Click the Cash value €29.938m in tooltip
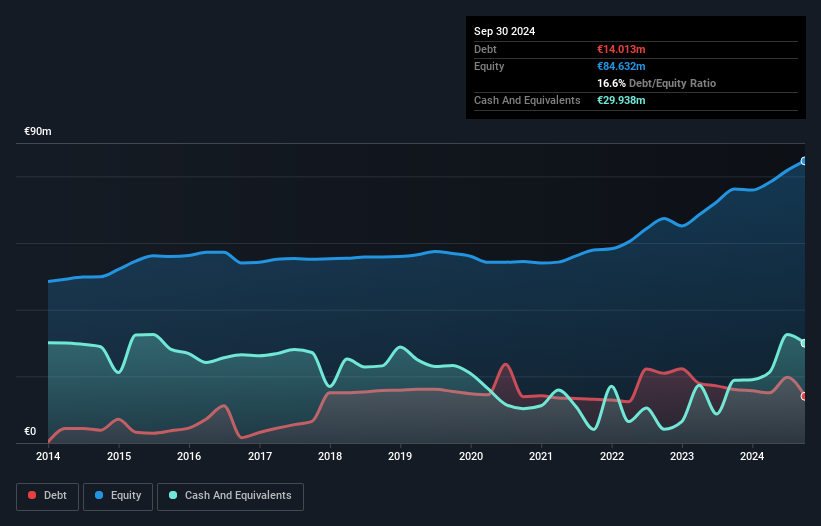Image resolution: width=821 pixels, height=526 pixels. click(621, 100)
